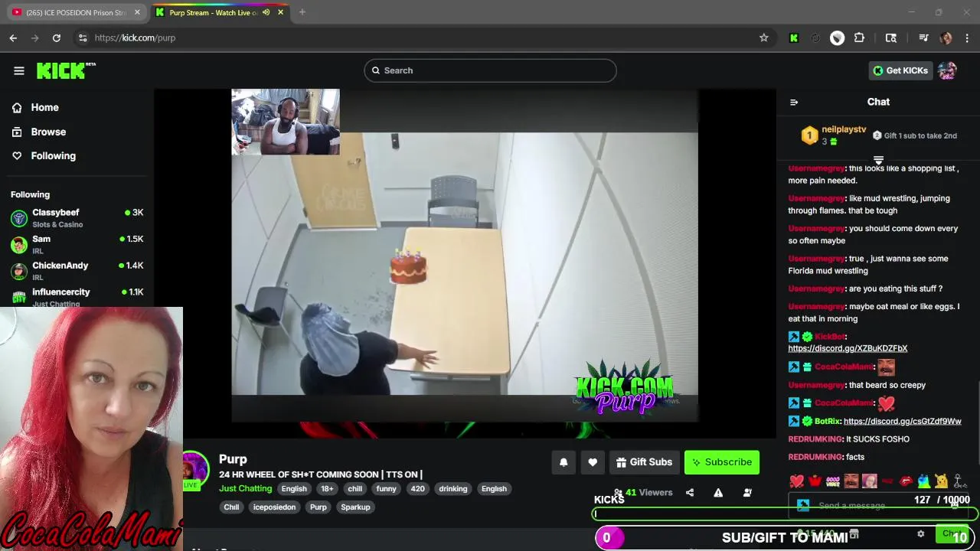Image resolution: width=980 pixels, height=551 pixels.
Task: Collapse the chat panel
Action: [x=794, y=102]
